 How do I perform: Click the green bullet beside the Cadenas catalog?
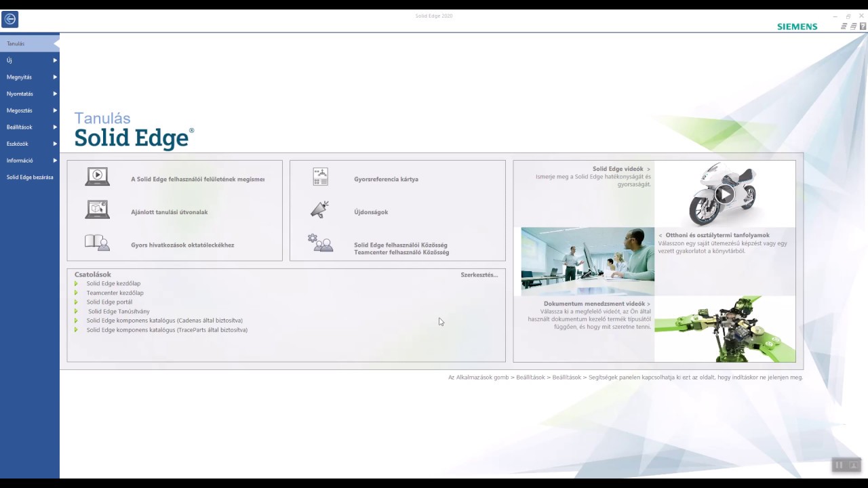77,321
